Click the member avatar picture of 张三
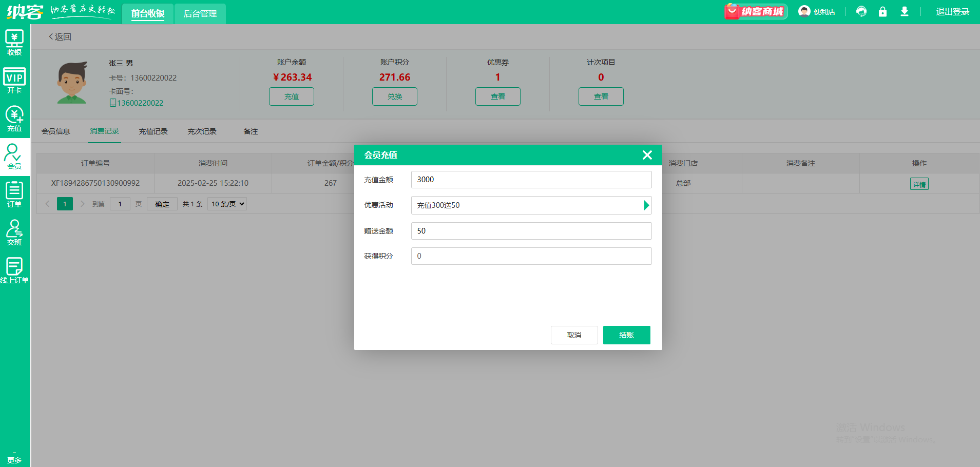Viewport: 980px width, 467px height. tap(72, 83)
